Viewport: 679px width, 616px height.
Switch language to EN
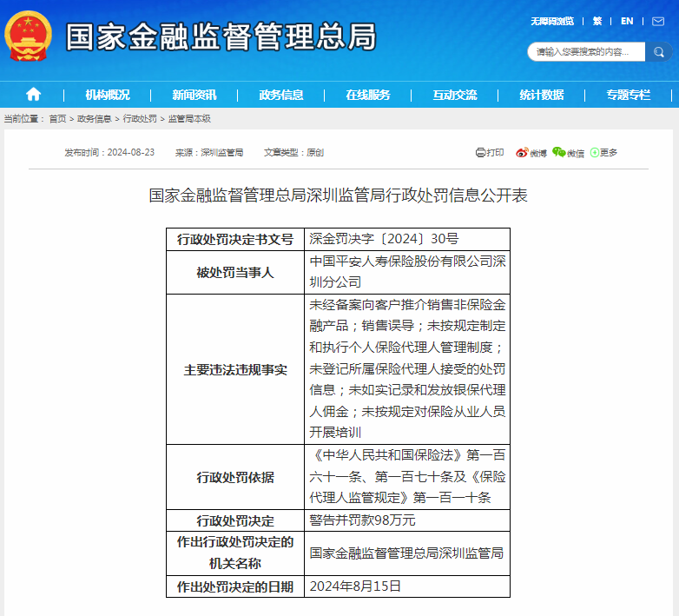(x=627, y=21)
